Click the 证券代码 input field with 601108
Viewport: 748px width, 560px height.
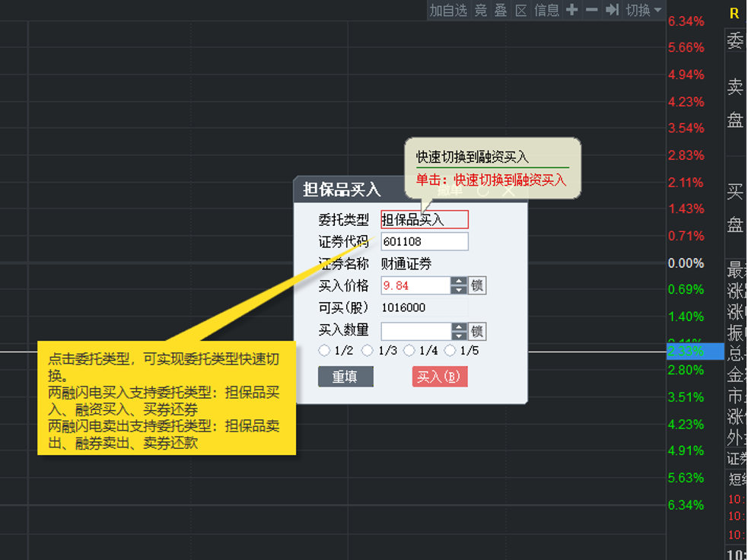(425, 242)
